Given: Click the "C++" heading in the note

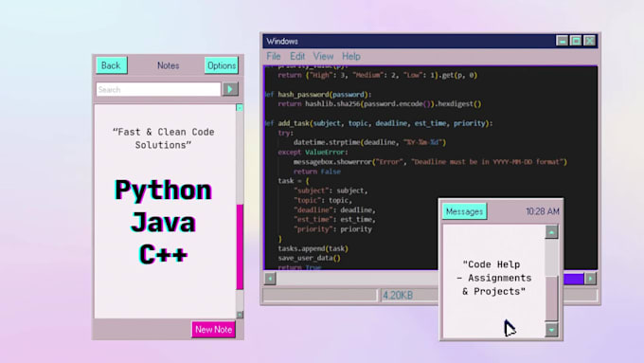Looking at the screenshot, I should pyautogui.click(x=163, y=254).
